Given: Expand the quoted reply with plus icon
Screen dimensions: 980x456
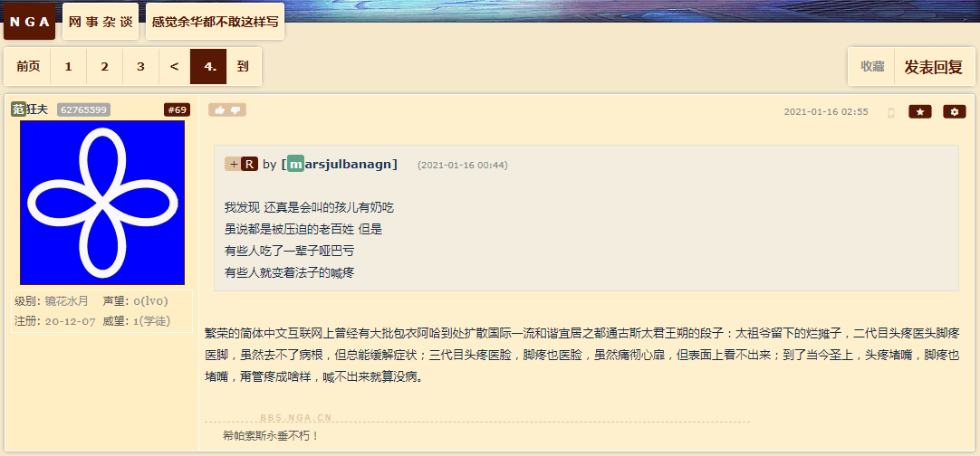Looking at the screenshot, I should [x=233, y=165].
